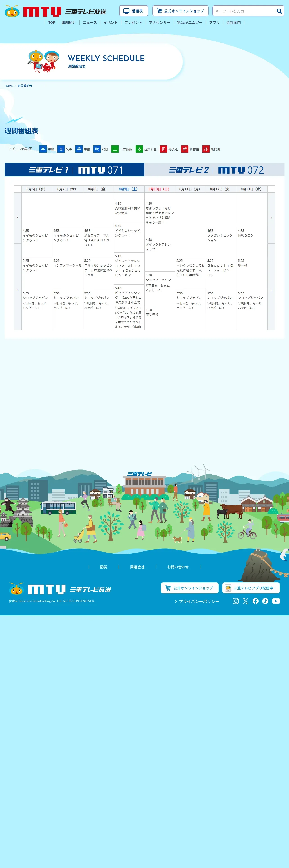Open the ニュース menu item
Screen dimensions: 289x868
[x=90, y=23]
